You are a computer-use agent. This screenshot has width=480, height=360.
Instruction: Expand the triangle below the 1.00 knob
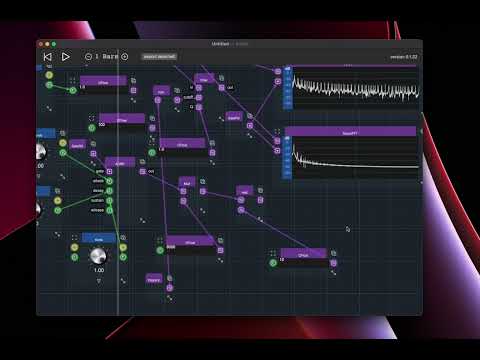(99, 281)
